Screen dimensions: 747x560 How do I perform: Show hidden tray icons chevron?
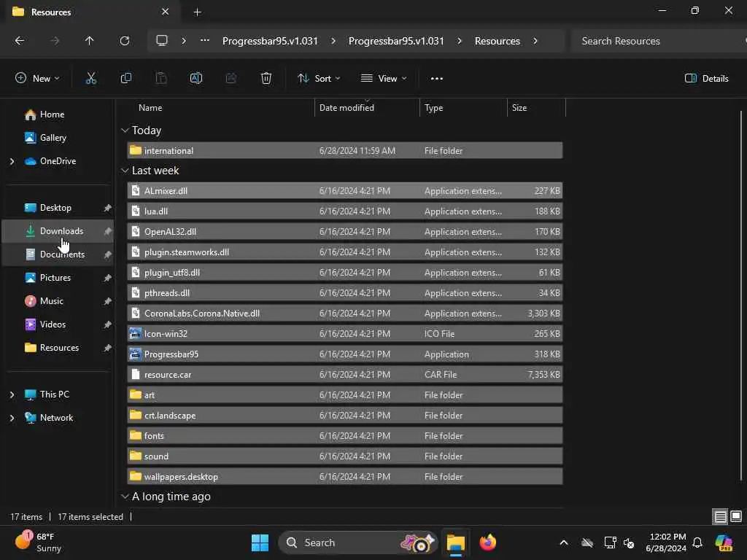(x=564, y=542)
